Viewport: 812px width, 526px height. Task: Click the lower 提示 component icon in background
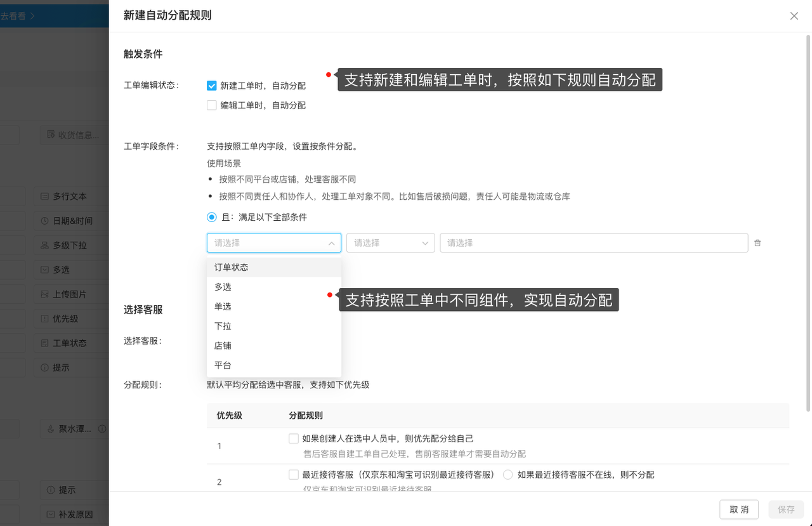coord(51,490)
